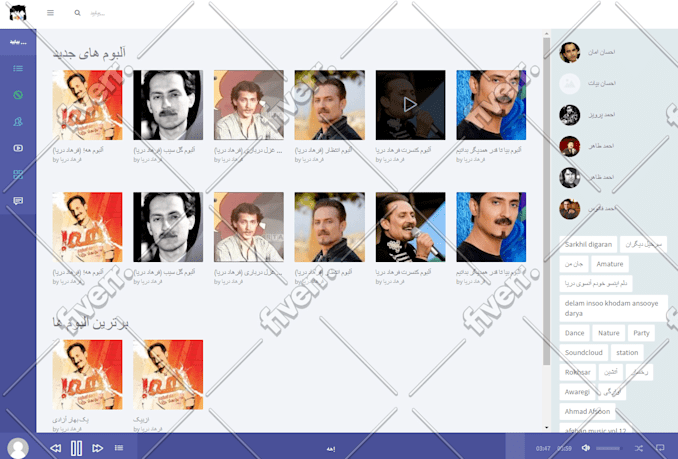Pause the current song
Image resolution: width=678 pixels, height=459 pixels.
[77, 448]
